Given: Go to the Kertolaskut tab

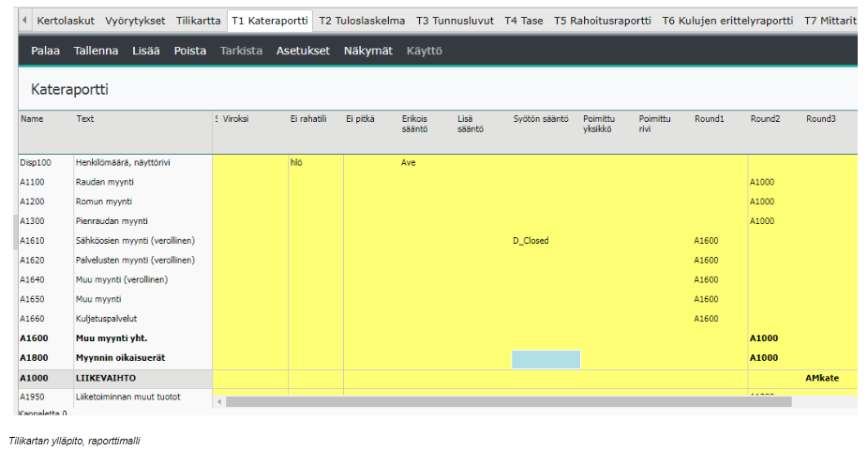Looking at the screenshot, I should [x=66, y=21].
